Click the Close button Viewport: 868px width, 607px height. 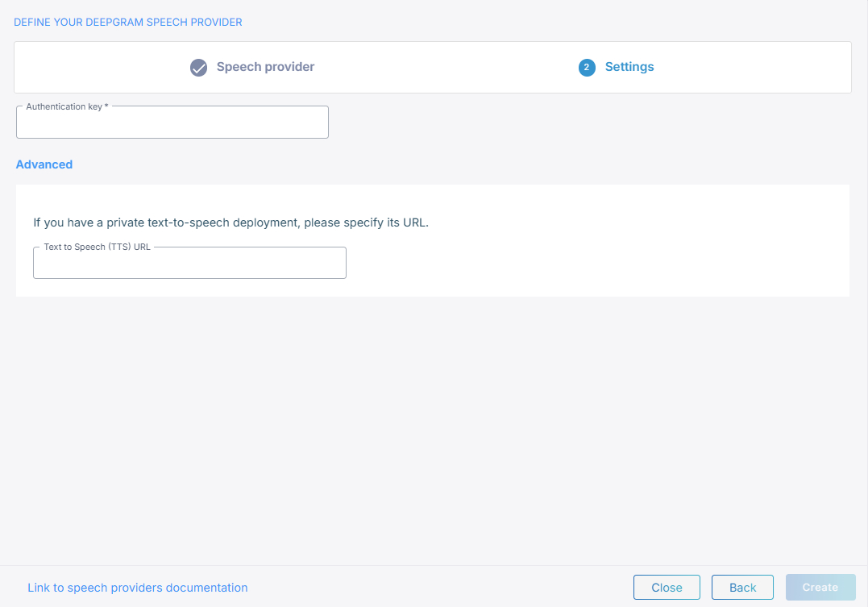[667, 587]
